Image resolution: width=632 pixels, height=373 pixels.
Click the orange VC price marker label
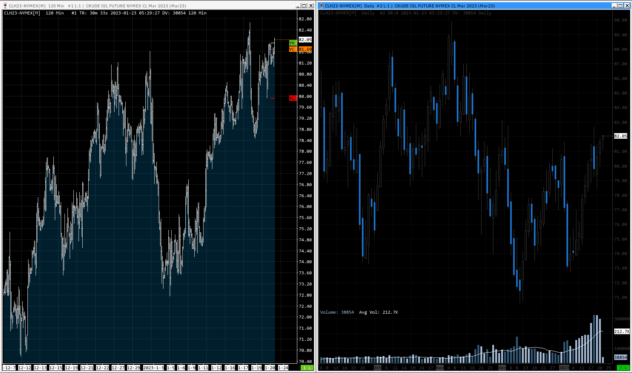293,49
